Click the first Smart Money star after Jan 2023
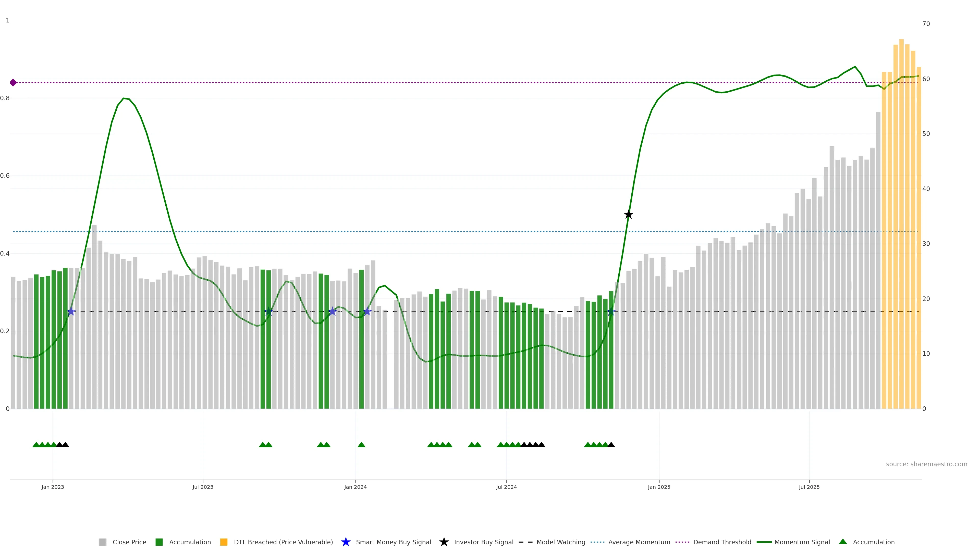This screenshot has width=980, height=551. coord(71,311)
